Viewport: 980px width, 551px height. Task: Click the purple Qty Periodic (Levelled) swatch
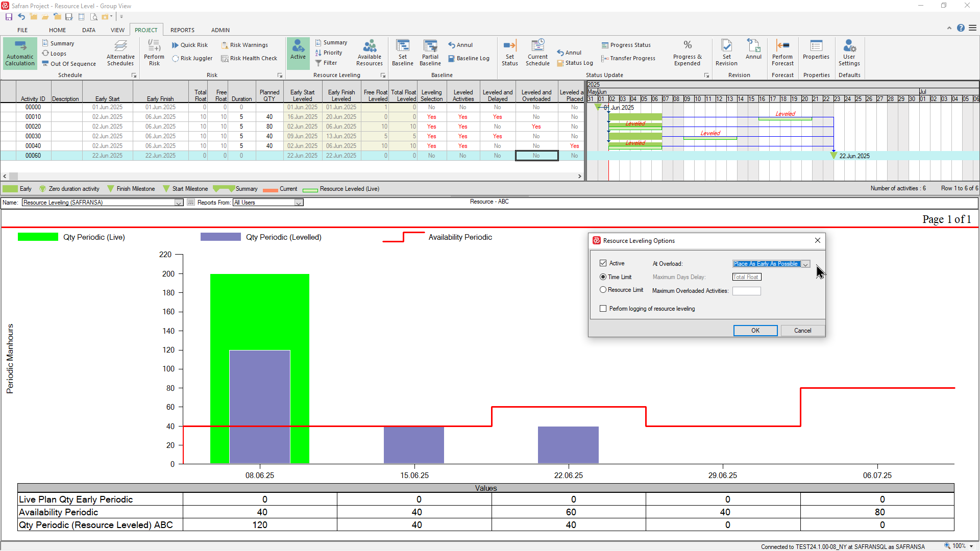220,237
